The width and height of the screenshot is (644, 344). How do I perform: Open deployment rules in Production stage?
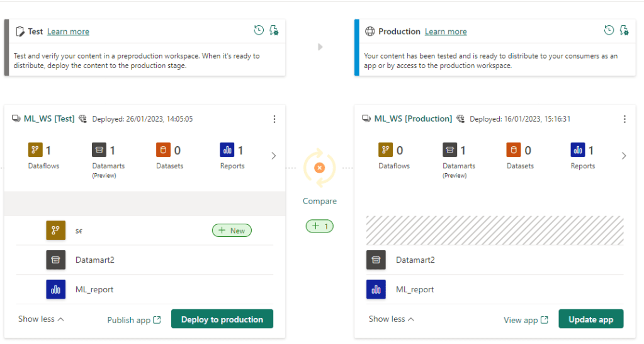click(624, 30)
